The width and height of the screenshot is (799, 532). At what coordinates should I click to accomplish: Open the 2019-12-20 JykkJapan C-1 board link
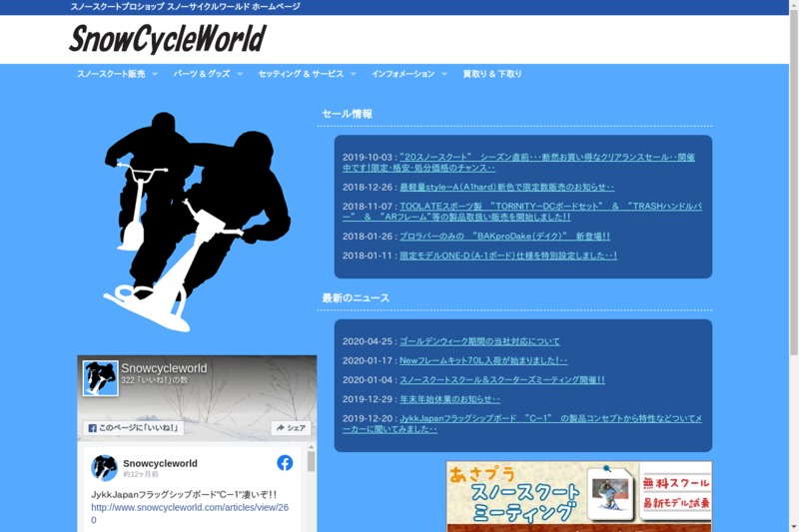coord(522,423)
